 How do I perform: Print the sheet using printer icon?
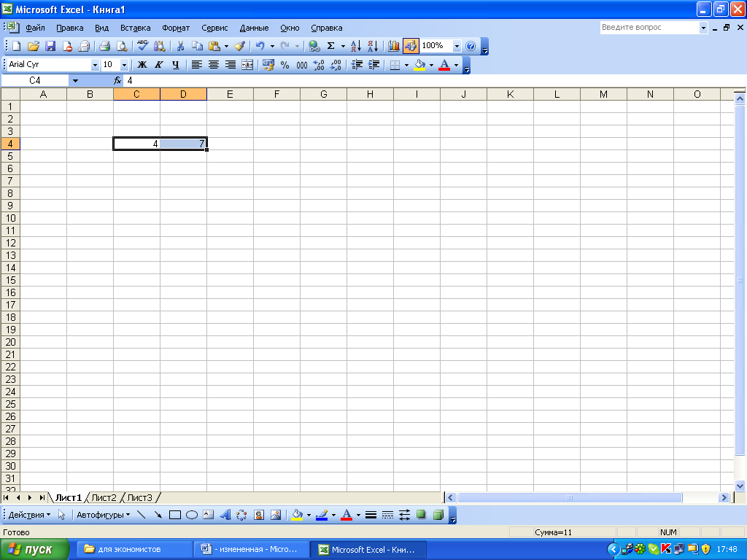(x=105, y=46)
